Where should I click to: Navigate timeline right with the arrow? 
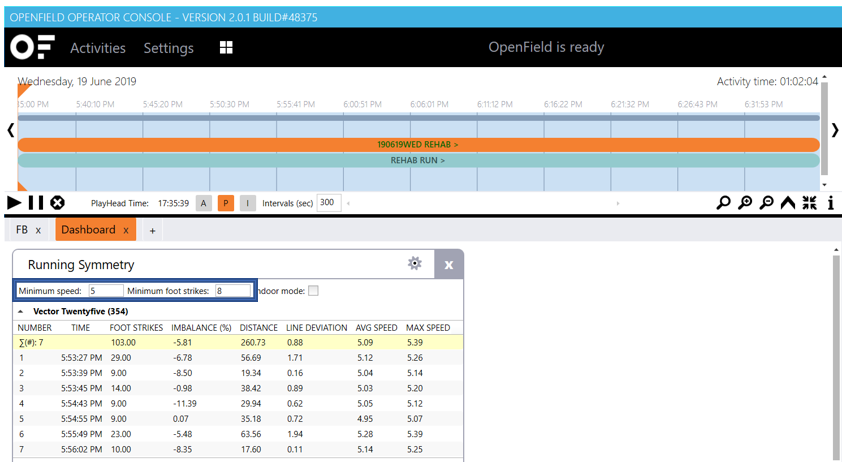(x=834, y=130)
